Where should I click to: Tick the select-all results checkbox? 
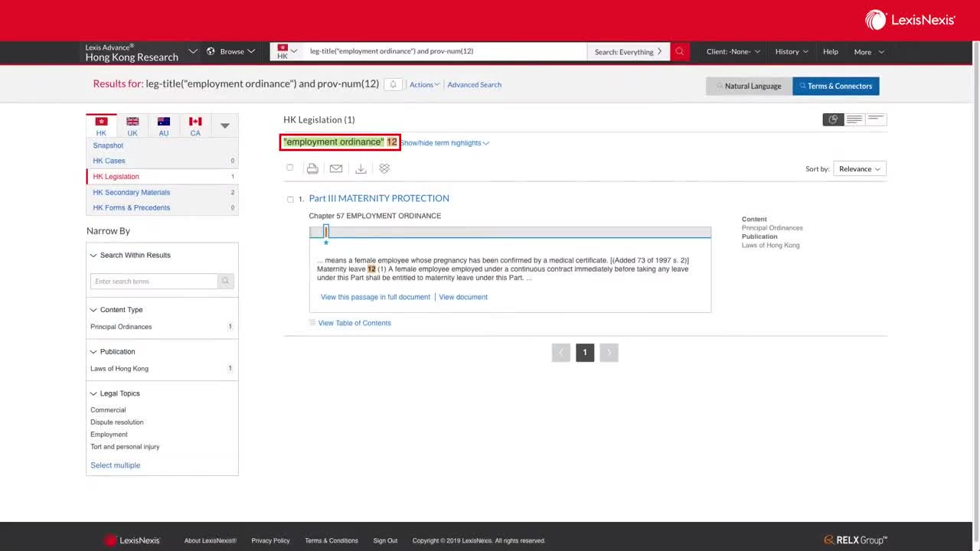pos(289,168)
